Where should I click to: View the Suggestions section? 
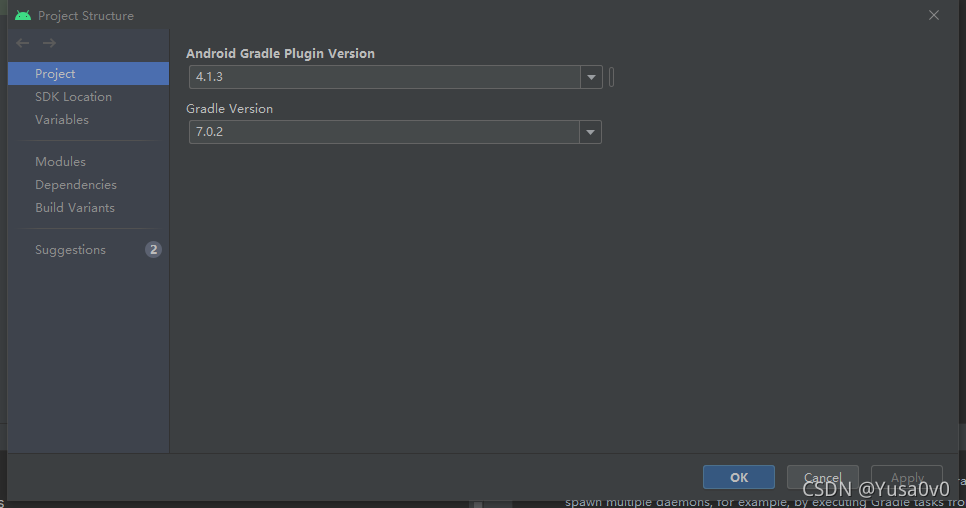pos(70,249)
